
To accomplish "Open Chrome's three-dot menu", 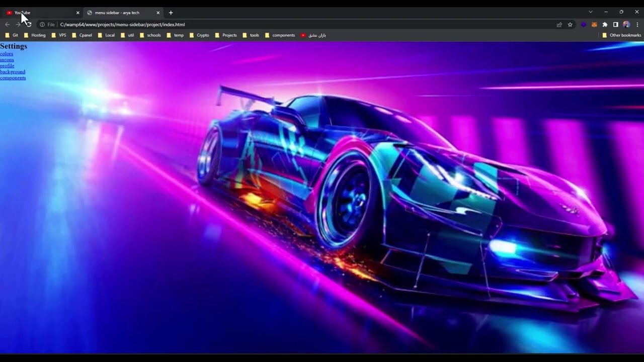I will [x=637, y=24].
